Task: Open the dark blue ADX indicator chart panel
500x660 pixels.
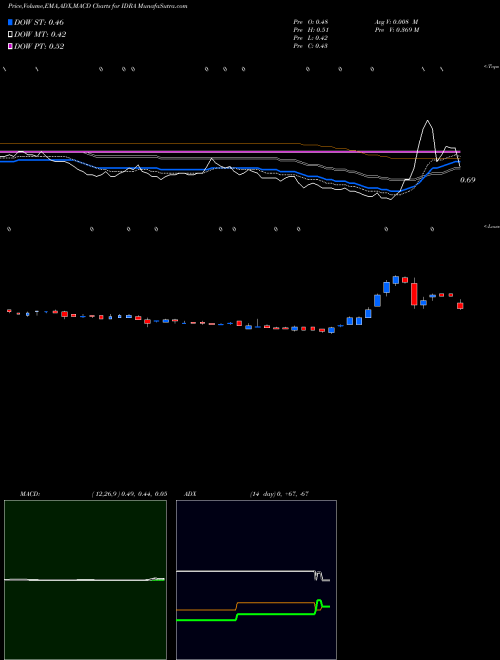Action: (256, 580)
